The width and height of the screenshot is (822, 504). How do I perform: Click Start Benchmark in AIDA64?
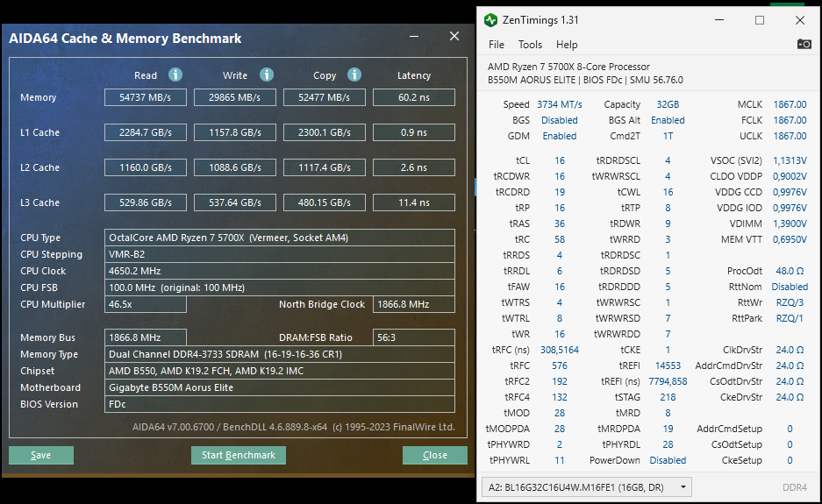click(x=239, y=455)
